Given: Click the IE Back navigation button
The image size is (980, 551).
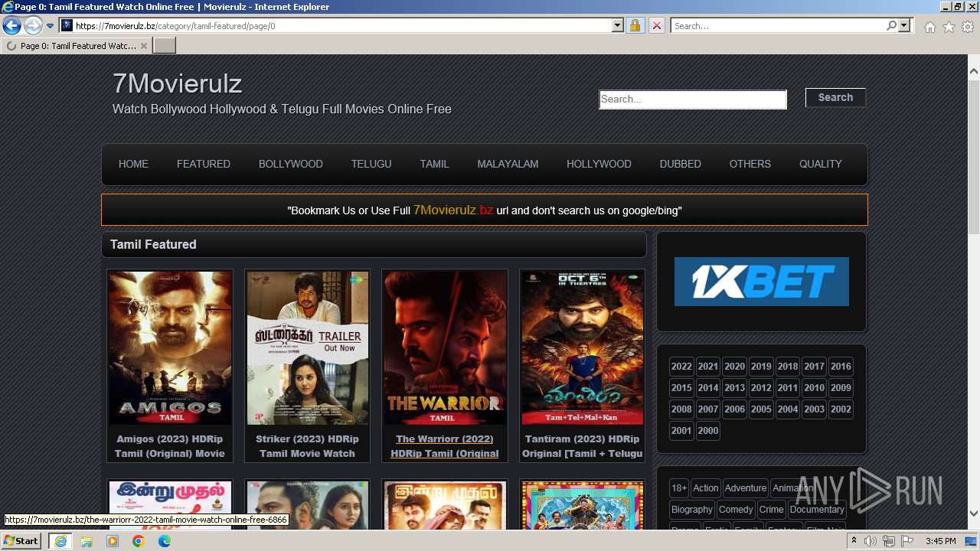Looking at the screenshot, I should coord(11,25).
